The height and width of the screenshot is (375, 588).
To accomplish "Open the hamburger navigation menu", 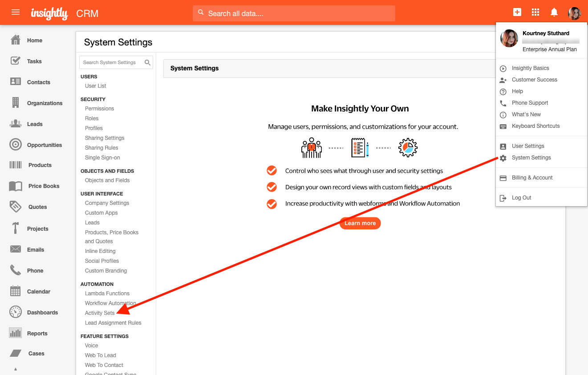I will [x=16, y=12].
